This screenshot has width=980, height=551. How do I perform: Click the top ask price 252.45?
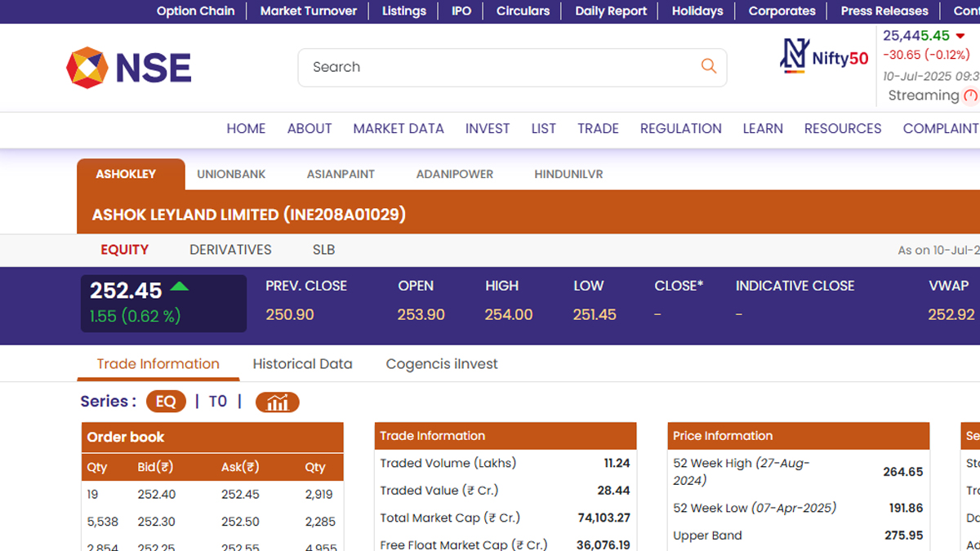(240, 495)
